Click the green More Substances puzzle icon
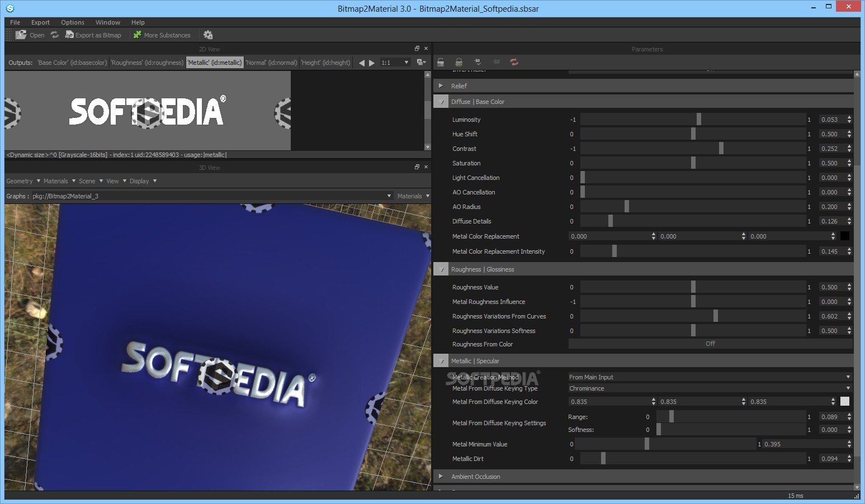The height and width of the screenshot is (504, 865). (x=137, y=35)
